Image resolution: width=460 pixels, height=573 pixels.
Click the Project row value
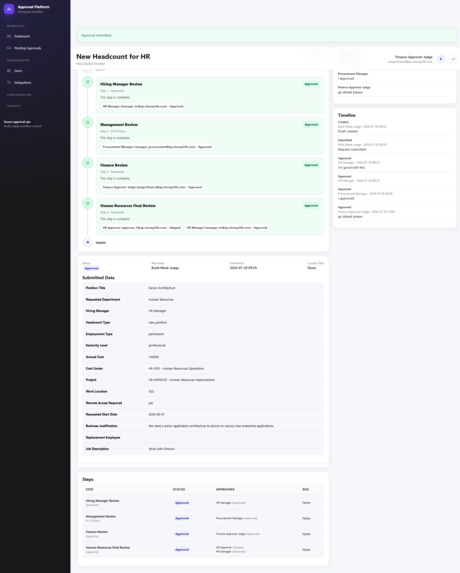pyautogui.click(x=181, y=380)
